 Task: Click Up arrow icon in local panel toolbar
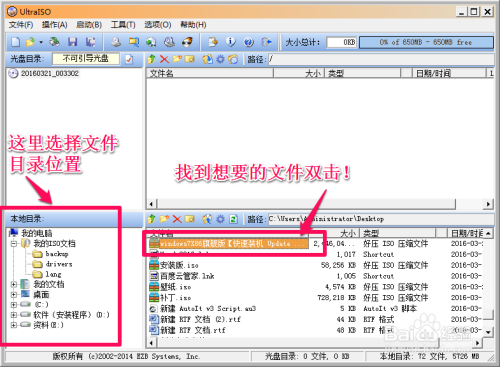151,219
